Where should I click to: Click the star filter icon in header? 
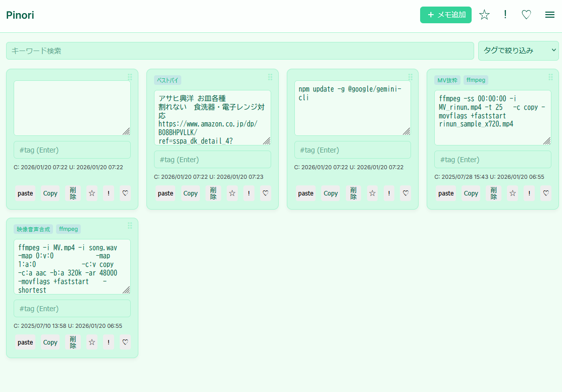click(484, 15)
